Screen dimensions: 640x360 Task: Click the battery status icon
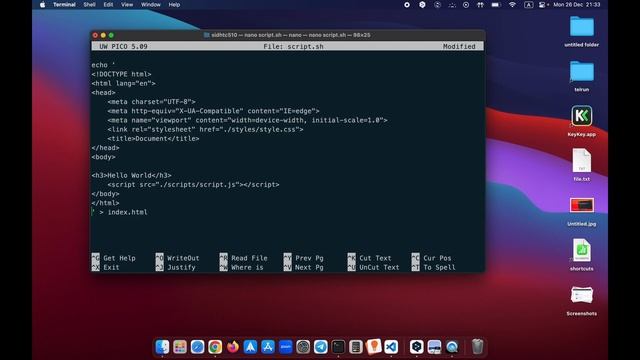coord(496,4)
